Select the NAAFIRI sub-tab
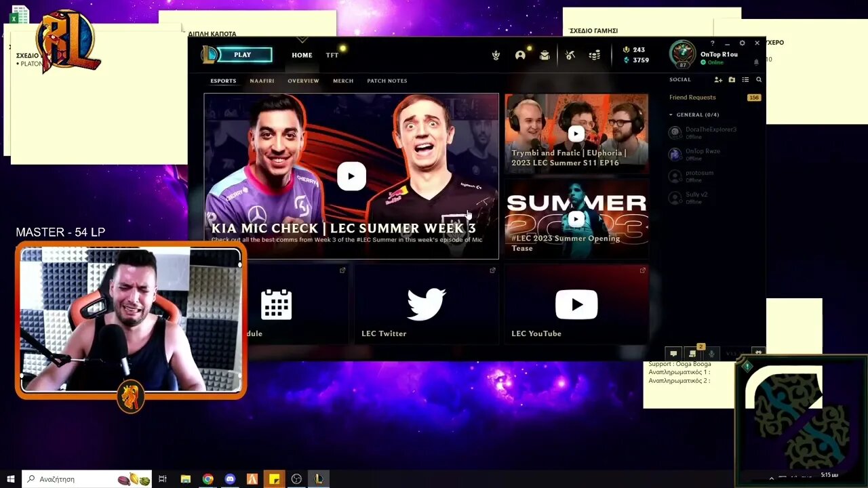This screenshot has width=868, height=488. (x=262, y=81)
